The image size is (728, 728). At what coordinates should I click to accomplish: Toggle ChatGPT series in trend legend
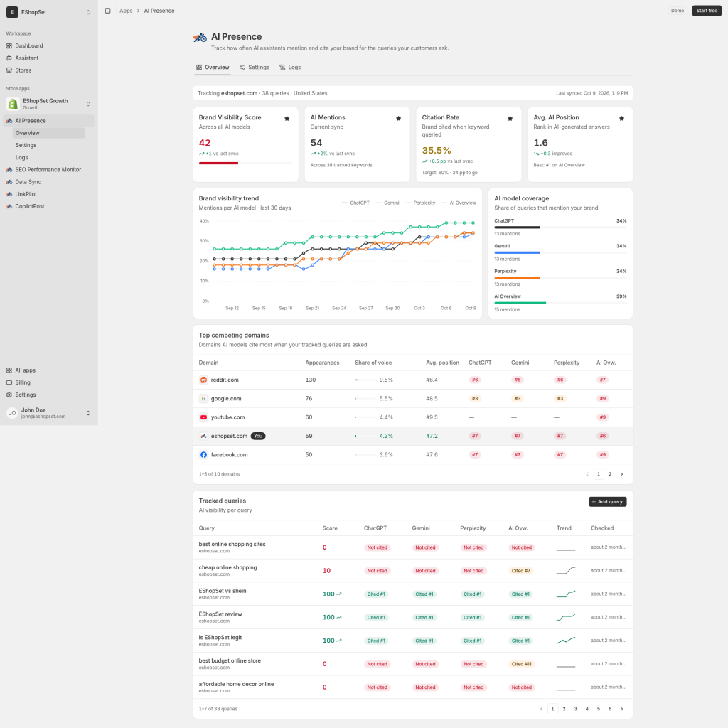[355, 203]
